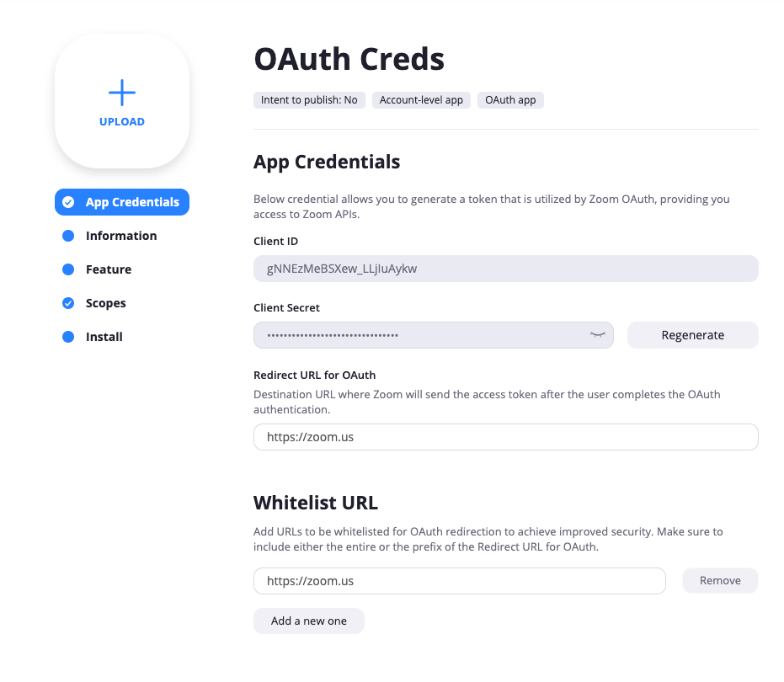Click the Redirect URL for OAuth field
The image size is (784, 682).
[x=505, y=437]
